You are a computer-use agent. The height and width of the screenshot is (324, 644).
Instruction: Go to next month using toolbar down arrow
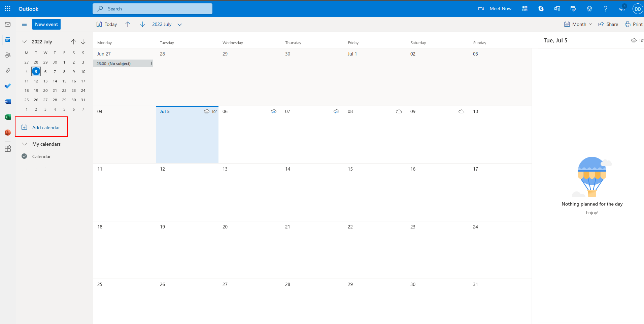142,24
